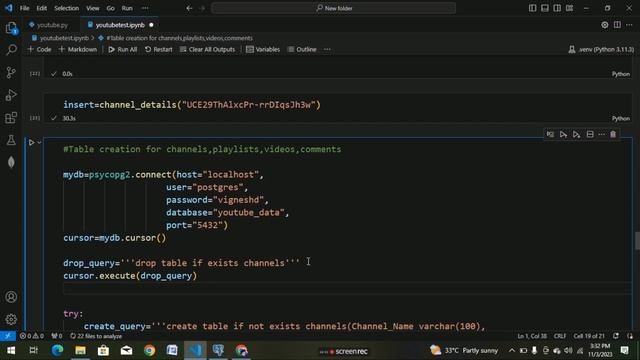Click the New folder command search box
Screen dimensions: 640x360
pos(333,8)
